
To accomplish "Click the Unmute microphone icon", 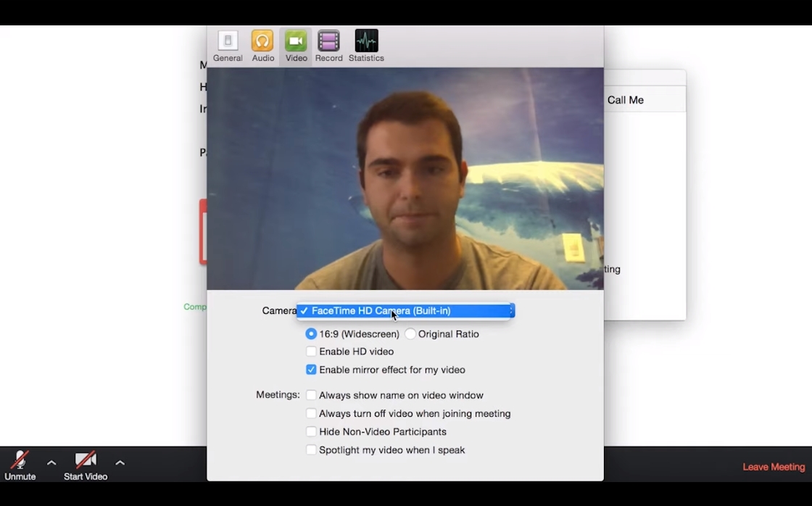I will coord(20,460).
